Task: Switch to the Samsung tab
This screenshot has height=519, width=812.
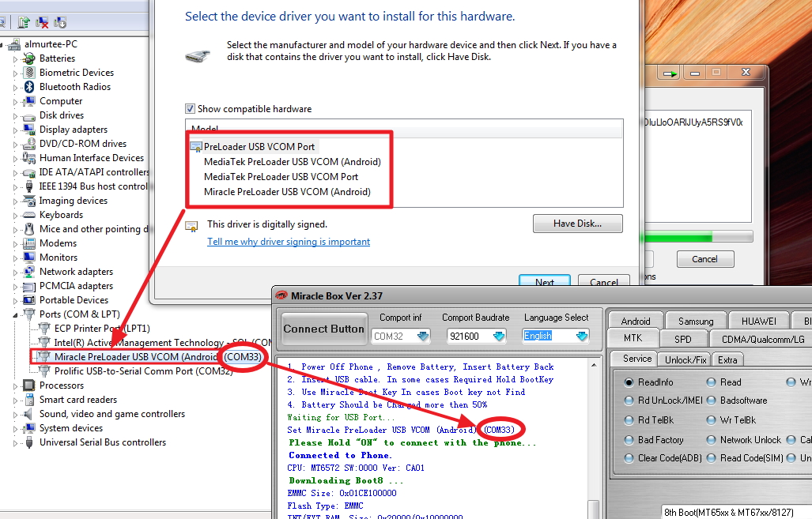Action: tap(696, 321)
